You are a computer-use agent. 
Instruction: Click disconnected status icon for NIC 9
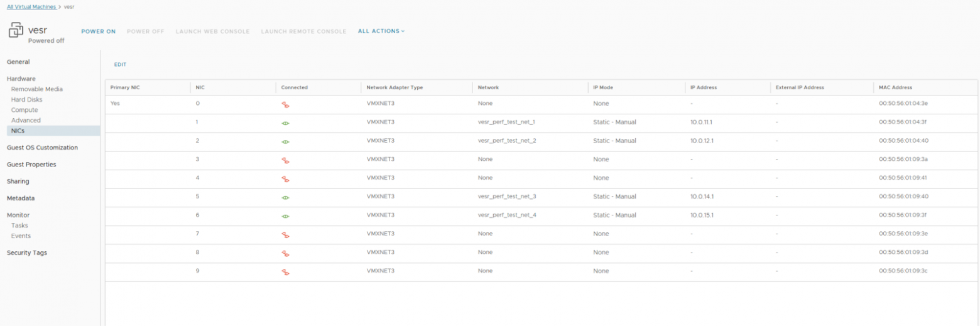285,272
